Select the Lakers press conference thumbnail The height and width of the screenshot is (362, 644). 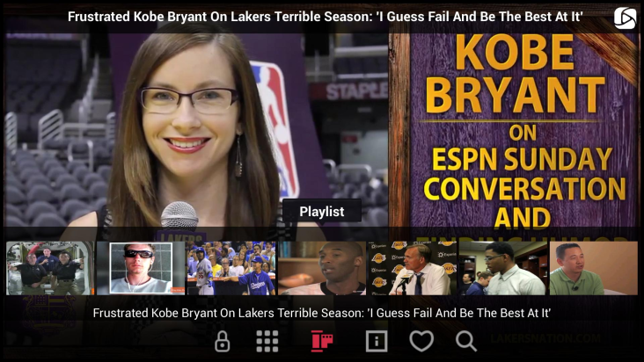(413, 268)
